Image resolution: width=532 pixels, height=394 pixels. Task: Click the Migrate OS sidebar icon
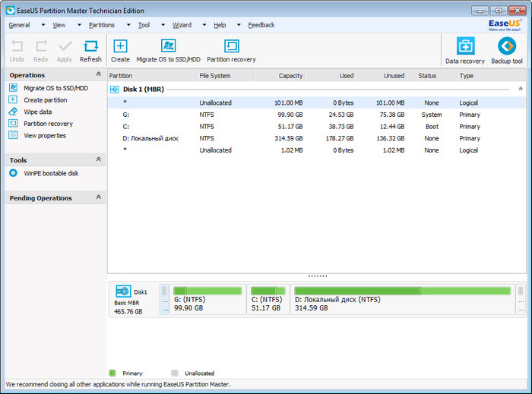click(x=13, y=88)
